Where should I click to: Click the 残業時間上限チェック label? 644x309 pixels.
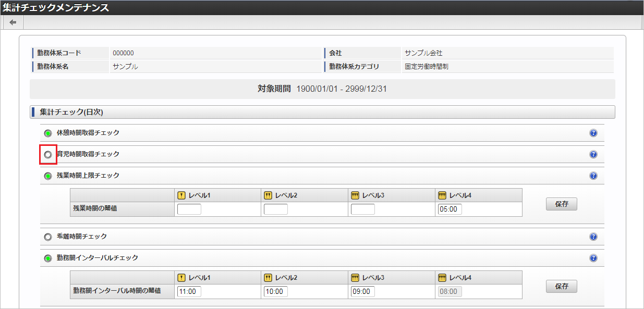(88, 176)
